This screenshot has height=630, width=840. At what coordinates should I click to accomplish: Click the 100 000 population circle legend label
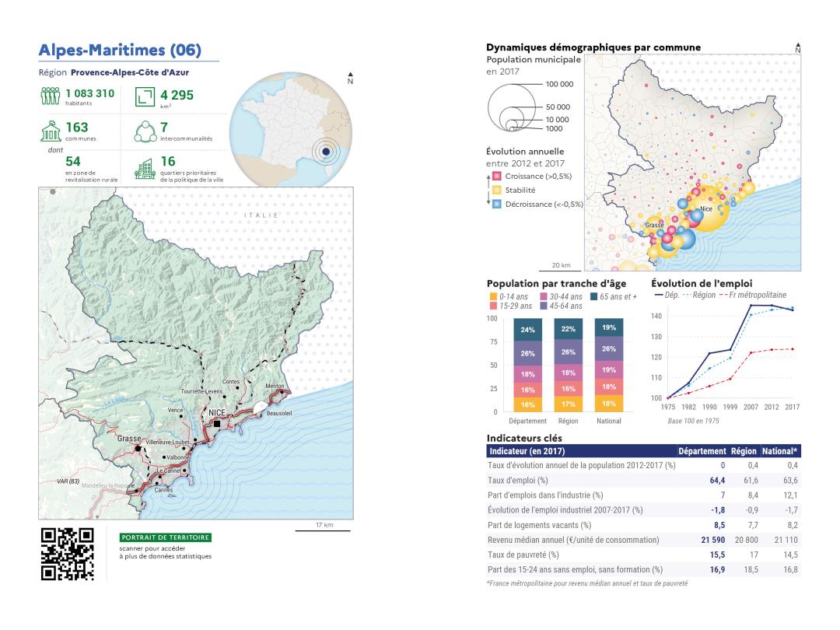point(559,84)
